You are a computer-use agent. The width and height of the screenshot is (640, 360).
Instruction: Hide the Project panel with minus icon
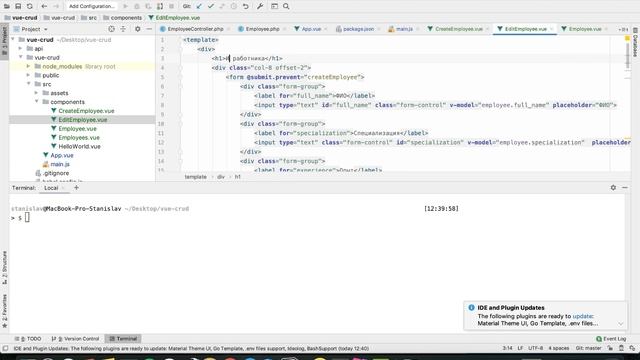point(149,29)
